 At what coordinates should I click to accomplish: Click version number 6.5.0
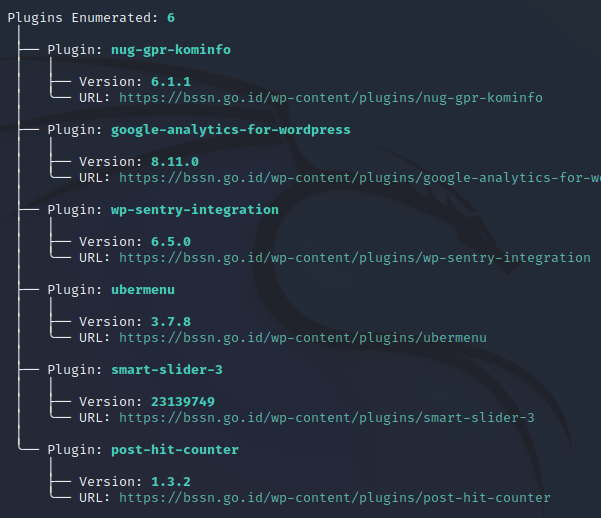coord(171,242)
